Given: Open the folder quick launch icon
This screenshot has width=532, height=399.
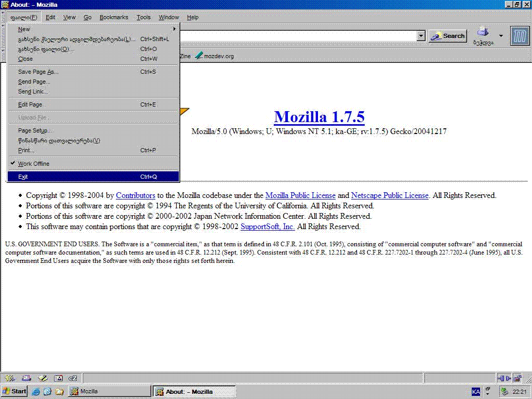Looking at the screenshot, I should click(x=60, y=392).
